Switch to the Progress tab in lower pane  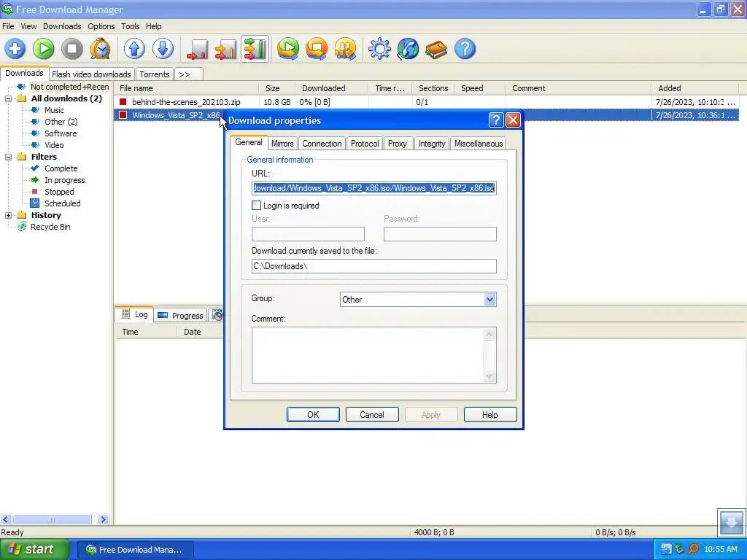tap(181, 315)
